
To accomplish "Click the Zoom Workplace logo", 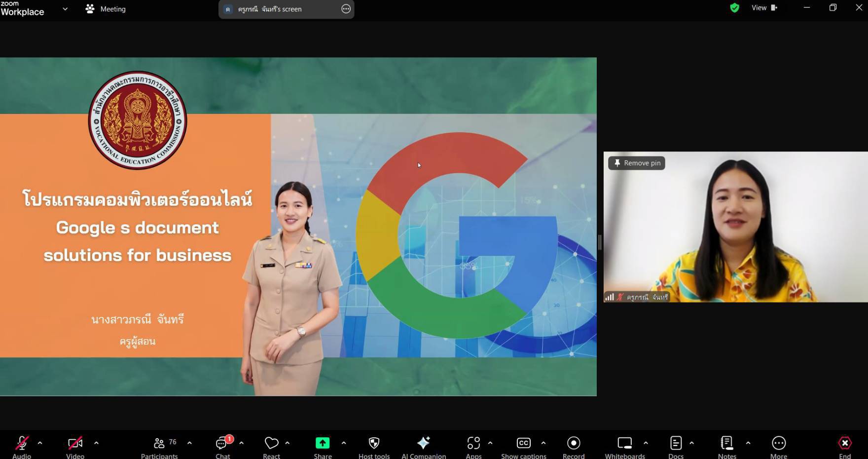I will pos(22,9).
